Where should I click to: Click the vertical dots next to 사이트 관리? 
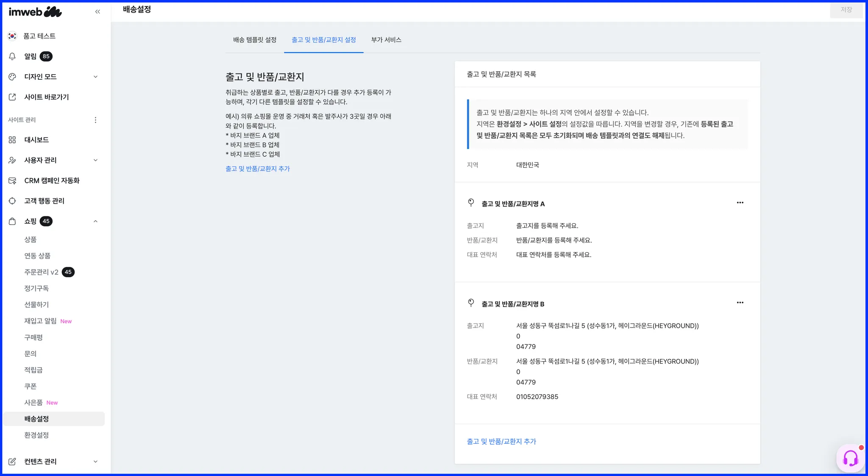[x=95, y=120]
